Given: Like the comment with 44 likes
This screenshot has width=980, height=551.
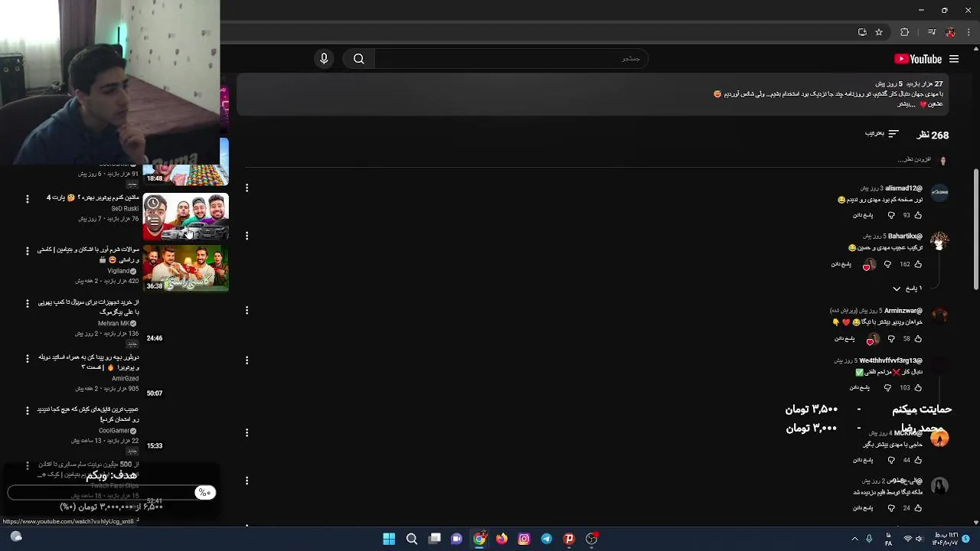Looking at the screenshot, I should tap(918, 460).
